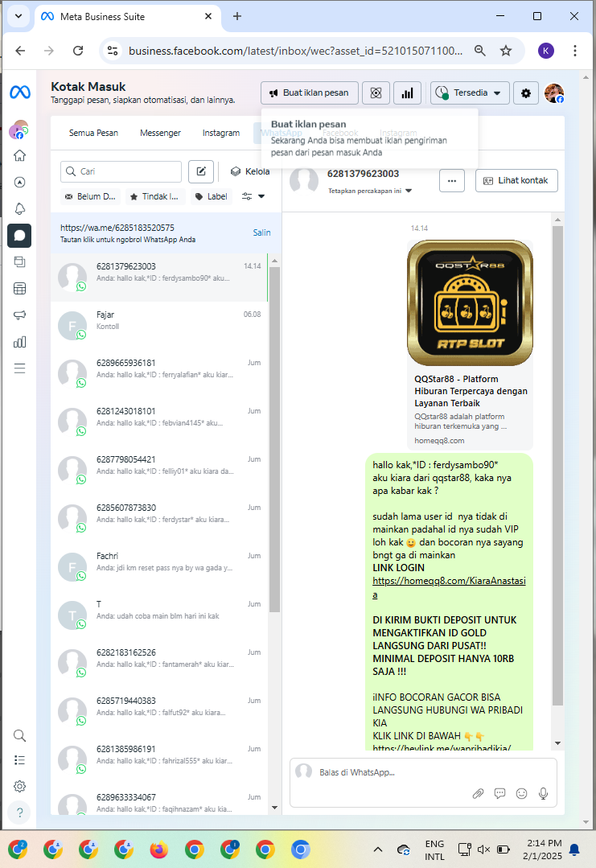Click the microphone voice message icon
Image resolution: width=596 pixels, height=868 pixels.
point(544,794)
